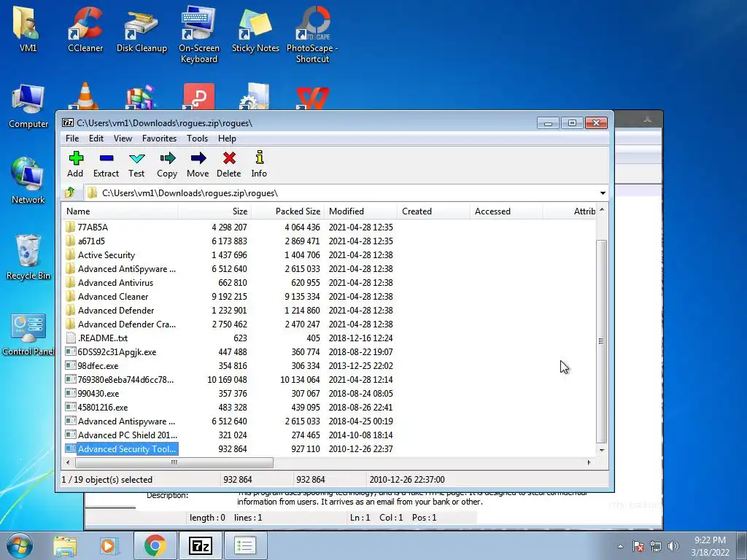Select the .README..txt file
Screen dimensions: 747x560
pyautogui.click(x=102, y=338)
